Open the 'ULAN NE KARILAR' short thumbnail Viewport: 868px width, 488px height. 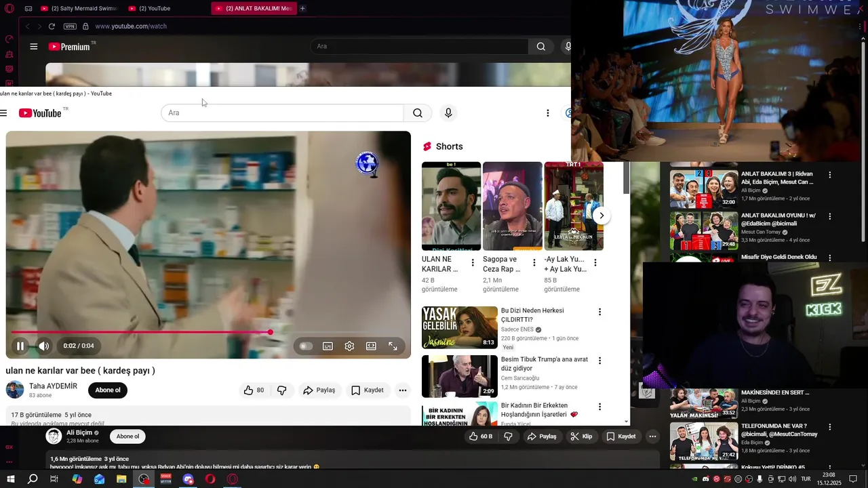point(451,206)
